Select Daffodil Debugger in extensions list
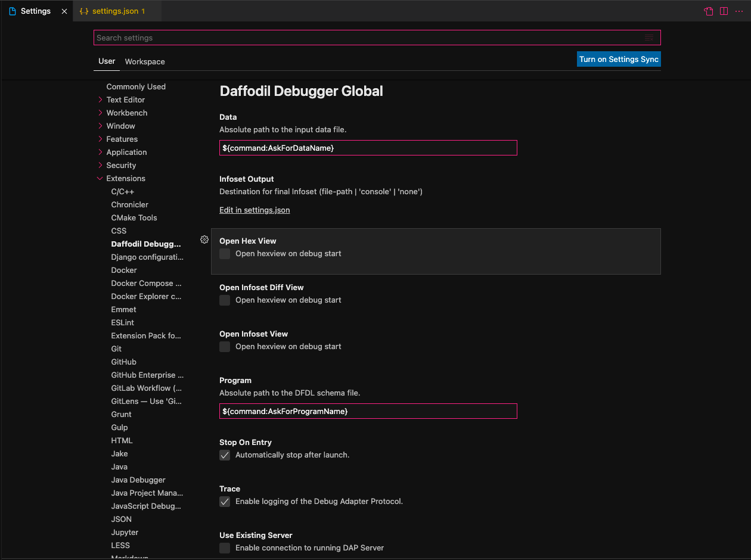This screenshot has height=560, width=751. coord(146,244)
